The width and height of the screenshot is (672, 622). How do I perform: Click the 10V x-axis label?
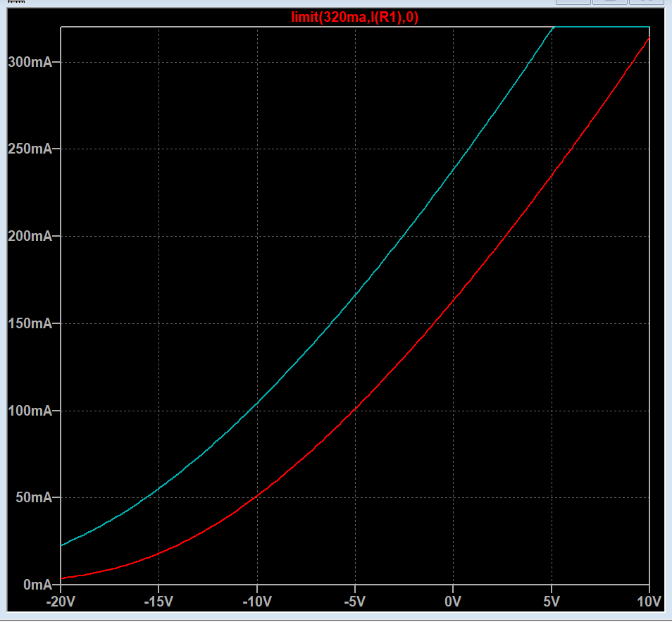tap(649, 602)
